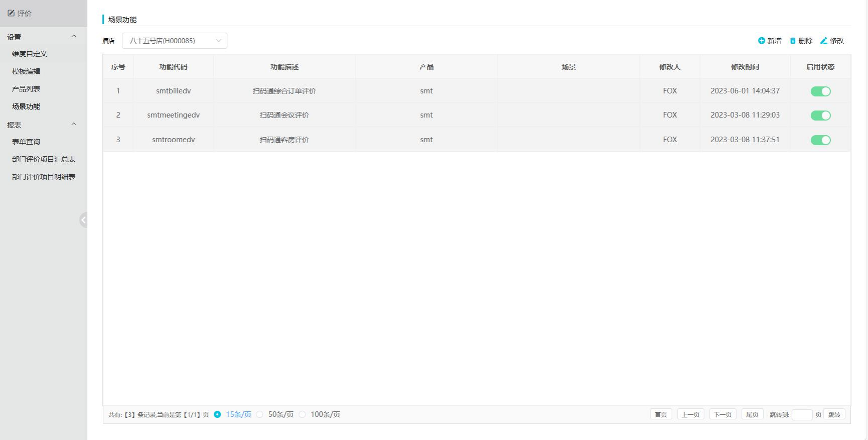Click the 下一页 button
Screen dimensions: 868x440
coord(722,414)
